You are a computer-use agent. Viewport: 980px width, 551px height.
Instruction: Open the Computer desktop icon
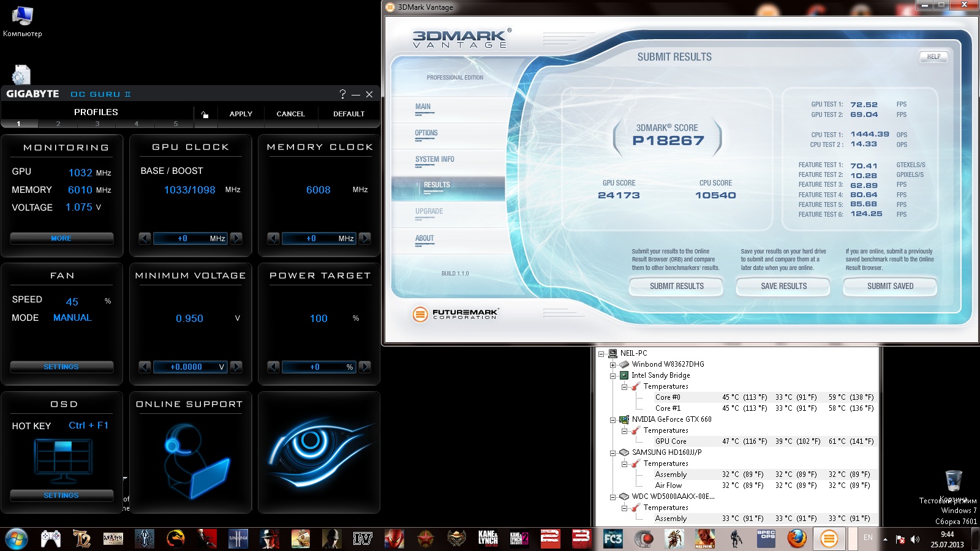pyautogui.click(x=23, y=21)
